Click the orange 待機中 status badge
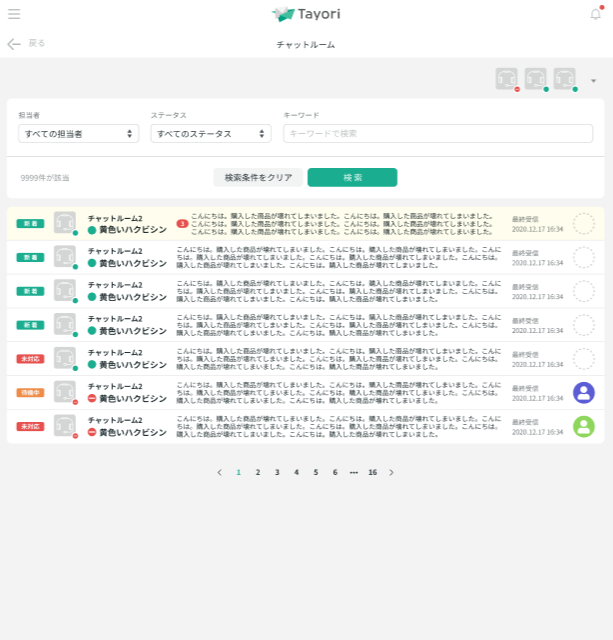The height and width of the screenshot is (640, 613). pyautogui.click(x=30, y=393)
